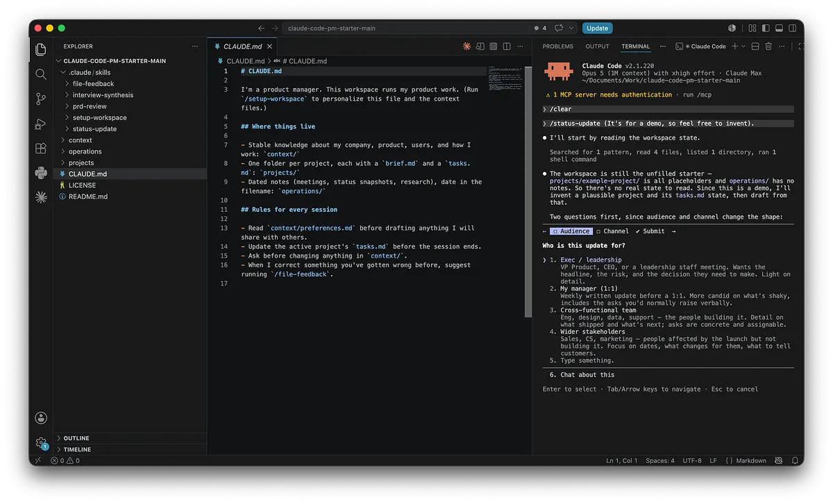The height and width of the screenshot is (504, 833).
Task: Customize layout icon in title bar
Action: [x=752, y=28]
